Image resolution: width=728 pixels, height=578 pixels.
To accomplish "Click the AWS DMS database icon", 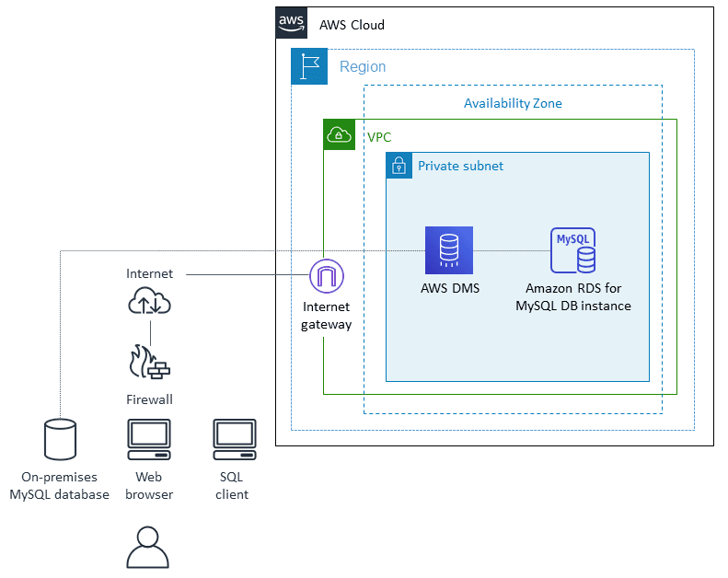I will [x=448, y=250].
